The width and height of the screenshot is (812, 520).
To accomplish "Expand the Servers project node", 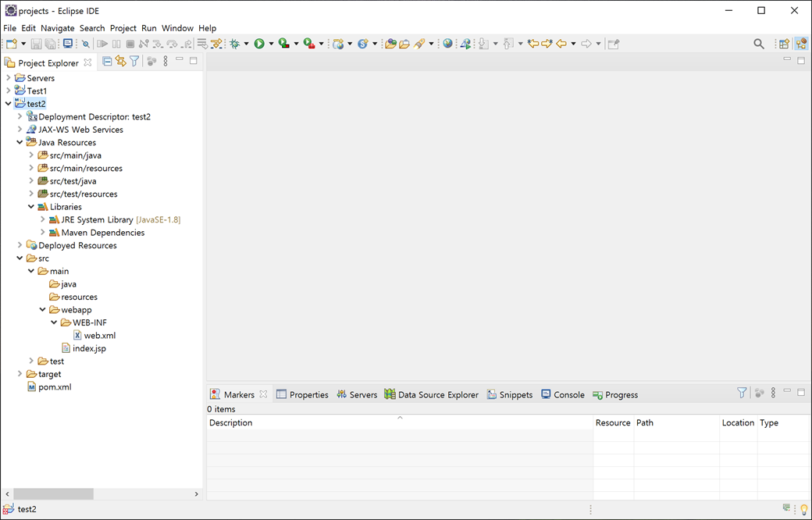I will tap(9, 78).
